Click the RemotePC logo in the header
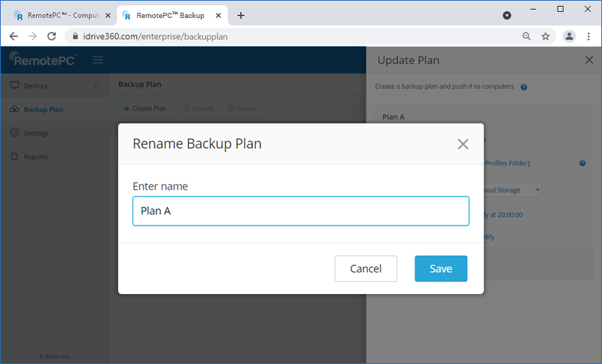The image size is (602, 364). pos(43,60)
